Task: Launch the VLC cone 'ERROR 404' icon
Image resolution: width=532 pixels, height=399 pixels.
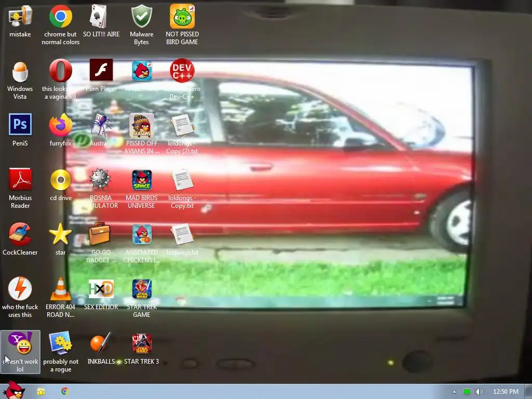Action: (x=60, y=289)
